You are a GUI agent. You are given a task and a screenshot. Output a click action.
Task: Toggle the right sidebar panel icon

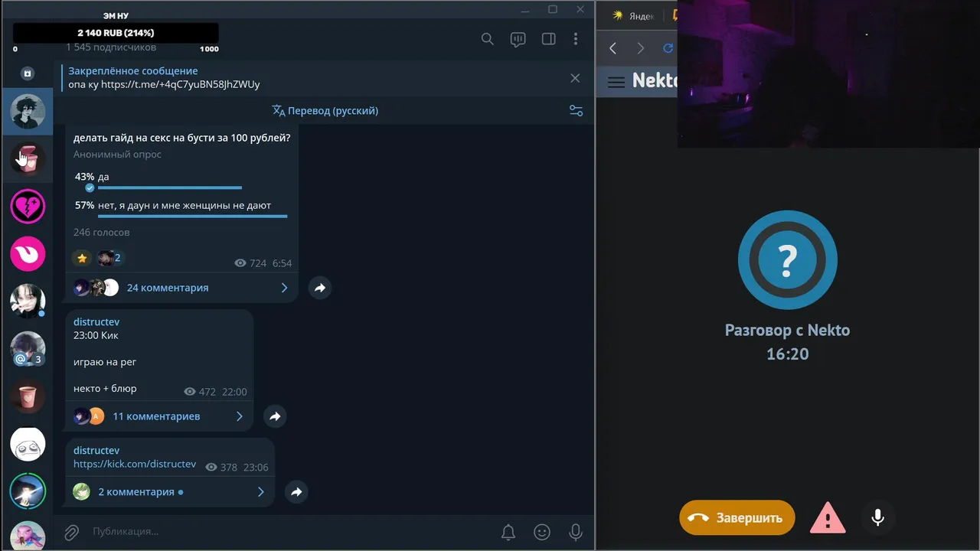[549, 39]
